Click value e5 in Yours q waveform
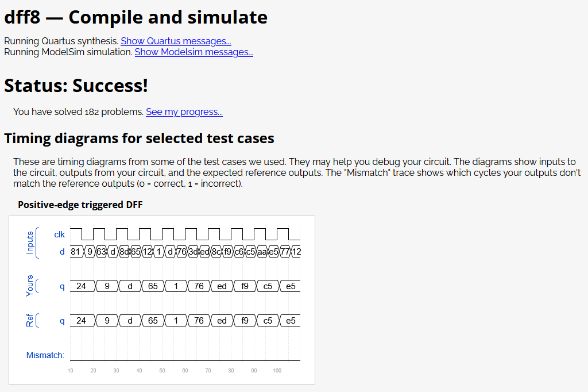The height and width of the screenshot is (392, 588). 291,286
